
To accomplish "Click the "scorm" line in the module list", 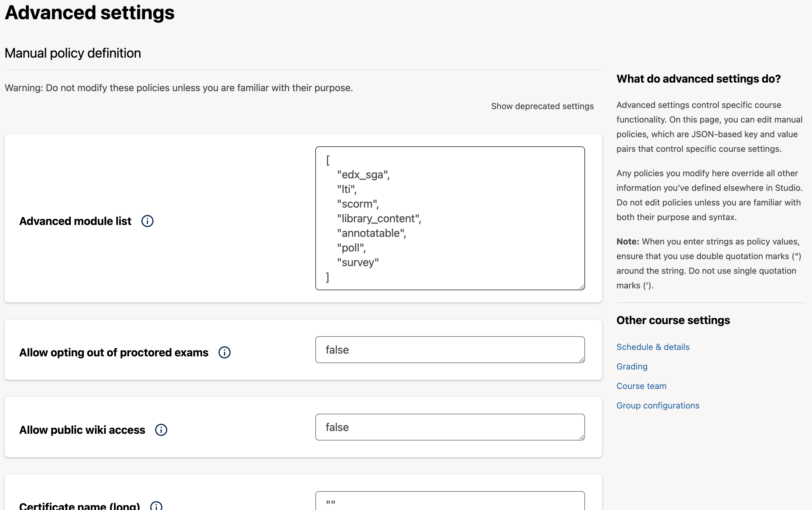I will coord(358,203).
